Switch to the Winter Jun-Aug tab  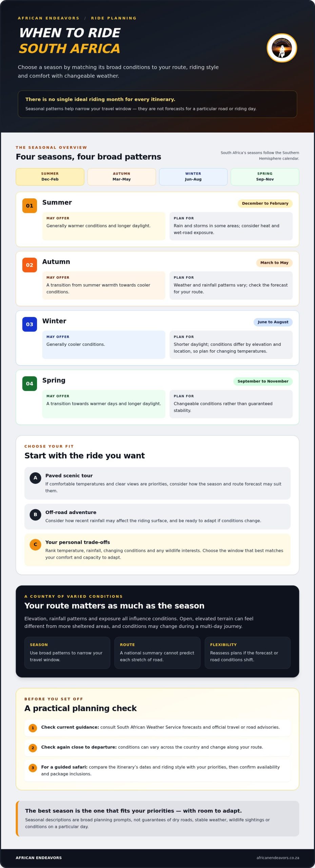coord(193,177)
